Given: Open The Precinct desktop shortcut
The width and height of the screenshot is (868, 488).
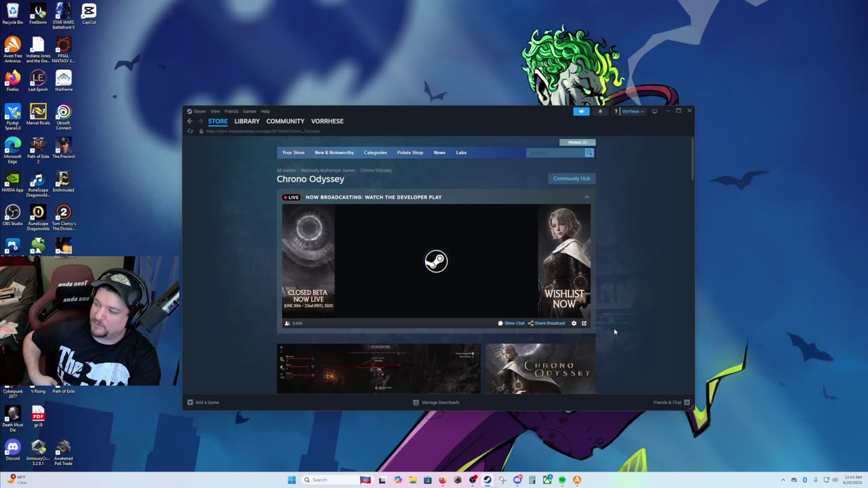Looking at the screenshot, I should click(63, 148).
